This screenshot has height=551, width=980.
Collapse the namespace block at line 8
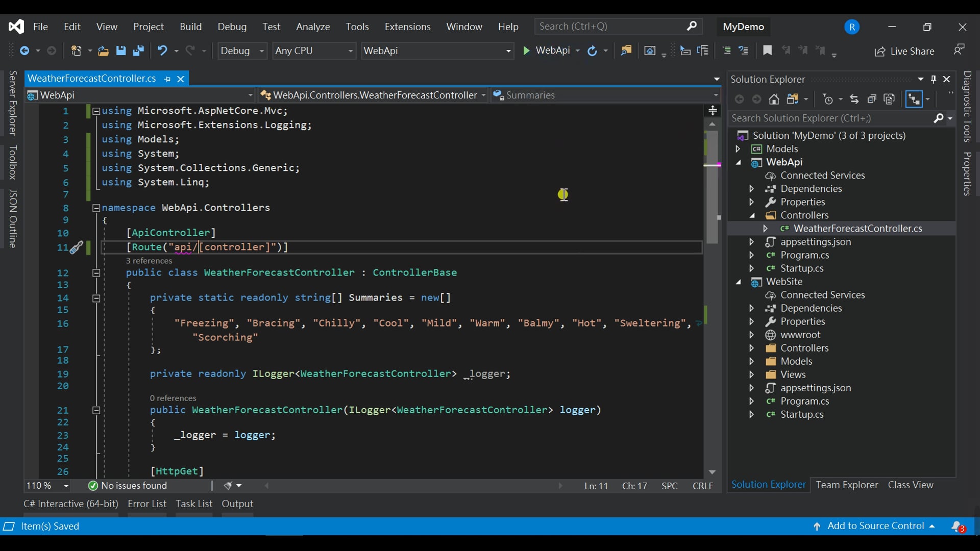(96, 208)
